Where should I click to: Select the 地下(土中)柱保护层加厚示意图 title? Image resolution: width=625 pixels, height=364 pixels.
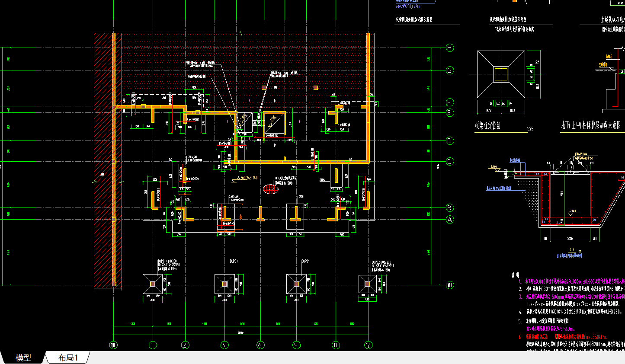[591, 125]
